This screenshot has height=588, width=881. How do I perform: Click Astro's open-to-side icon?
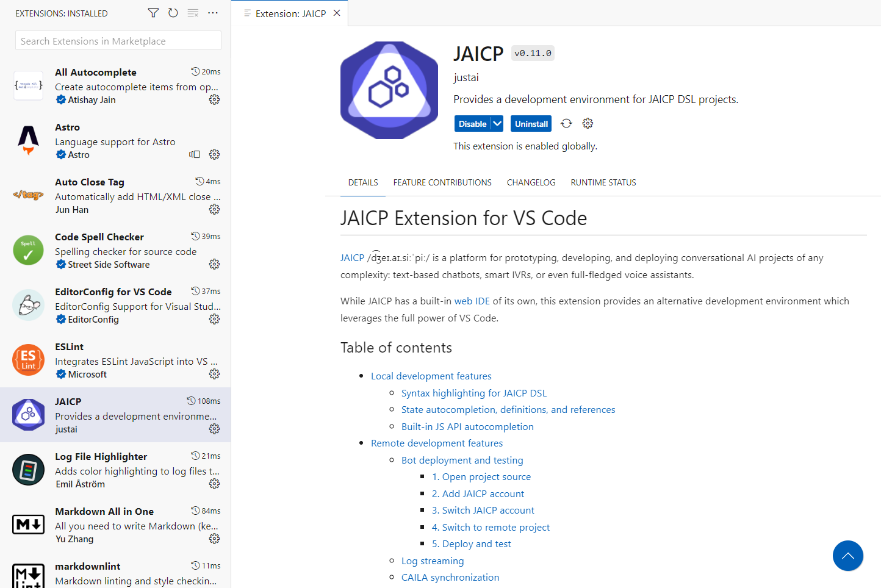coord(195,154)
